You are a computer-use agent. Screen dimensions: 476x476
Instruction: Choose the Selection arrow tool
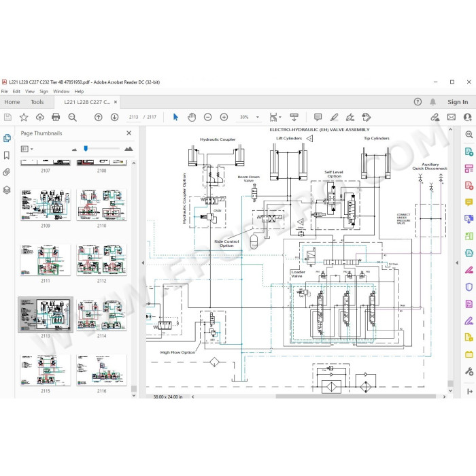[175, 117]
